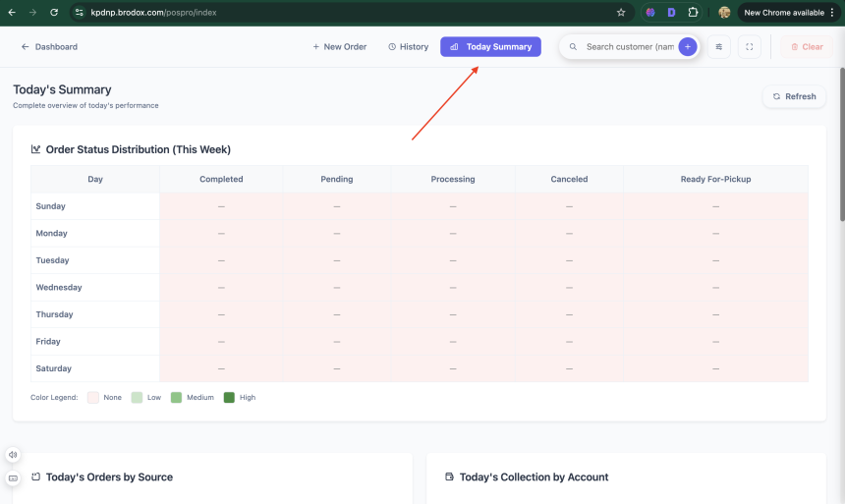Select the Today Summary tab

(x=490, y=46)
